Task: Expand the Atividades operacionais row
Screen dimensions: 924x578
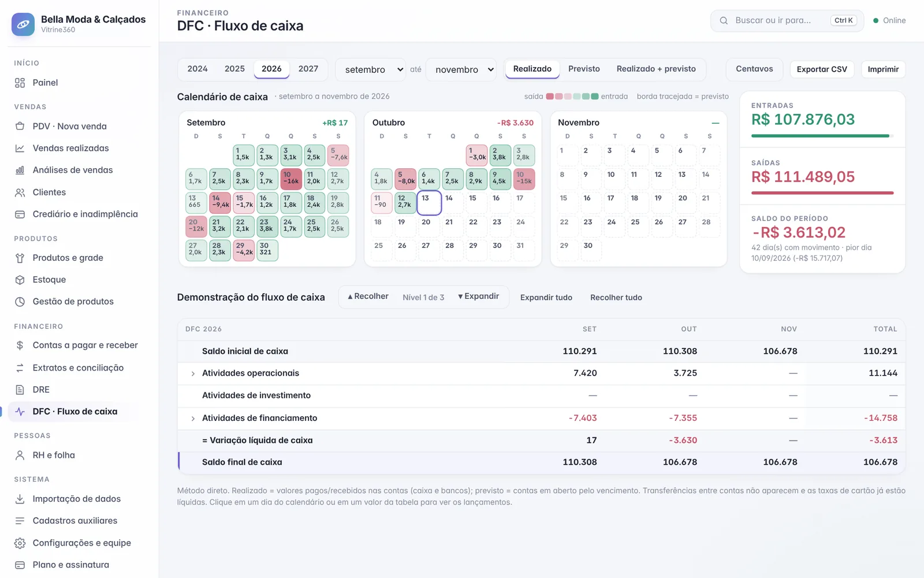Action: [193, 374]
